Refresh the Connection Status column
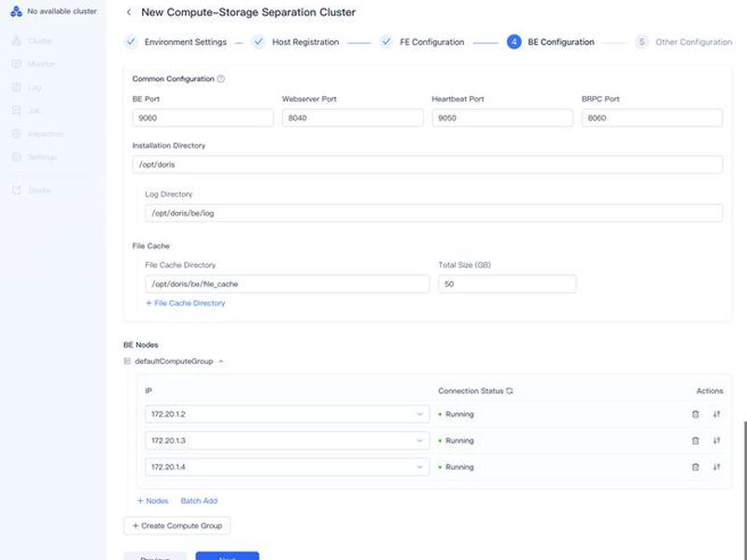The height and width of the screenshot is (560, 747). (x=510, y=391)
